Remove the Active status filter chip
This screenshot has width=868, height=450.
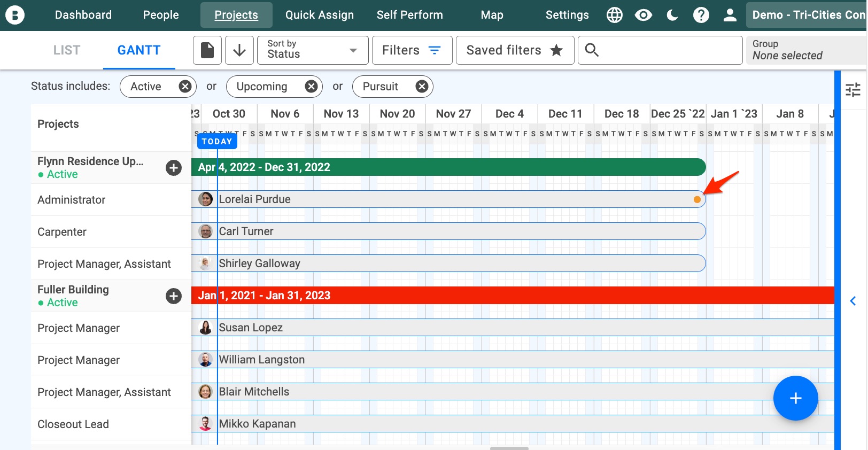(185, 87)
